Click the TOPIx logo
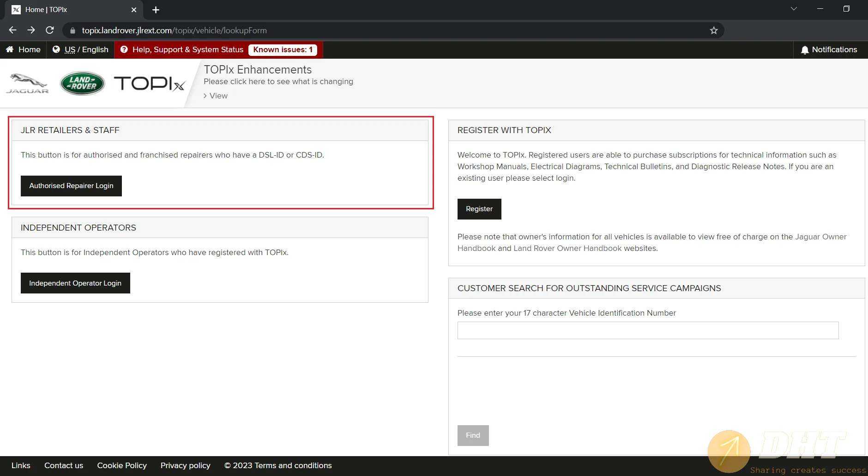Image resolution: width=868 pixels, height=476 pixels. point(150,84)
